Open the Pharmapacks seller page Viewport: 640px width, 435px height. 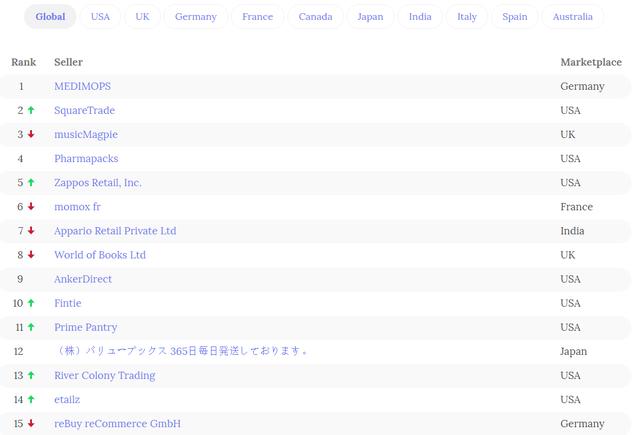[86, 159]
